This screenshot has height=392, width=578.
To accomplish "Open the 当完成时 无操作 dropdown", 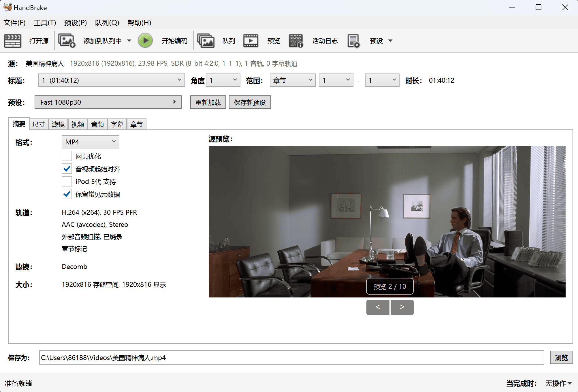I will click(558, 383).
